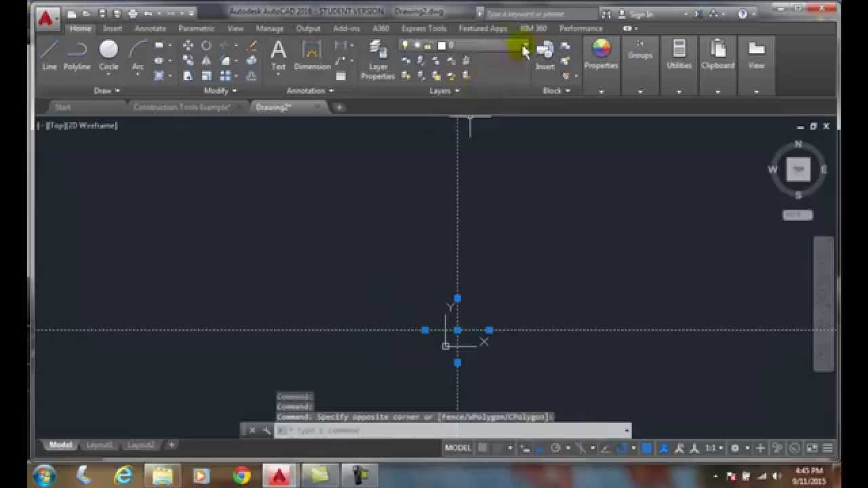Select the Polyline tool
868x488 pixels.
[x=77, y=54]
